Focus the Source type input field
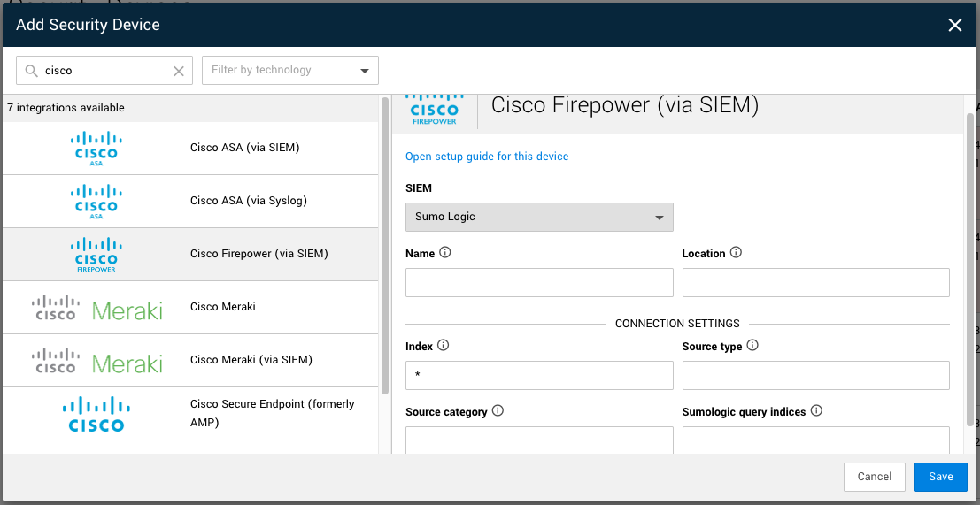This screenshot has width=980, height=505. [815, 375]
